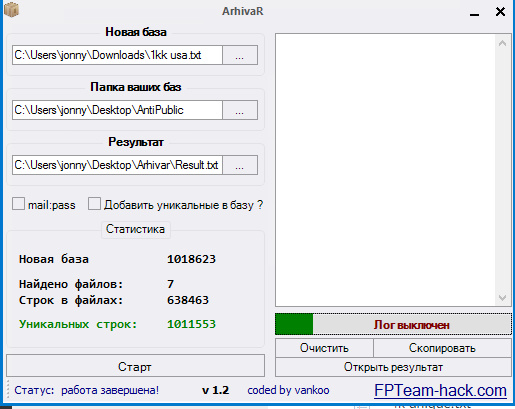Click the ArhivaR box icon in title bar
515x409 pixels.
tap(11, 9)
